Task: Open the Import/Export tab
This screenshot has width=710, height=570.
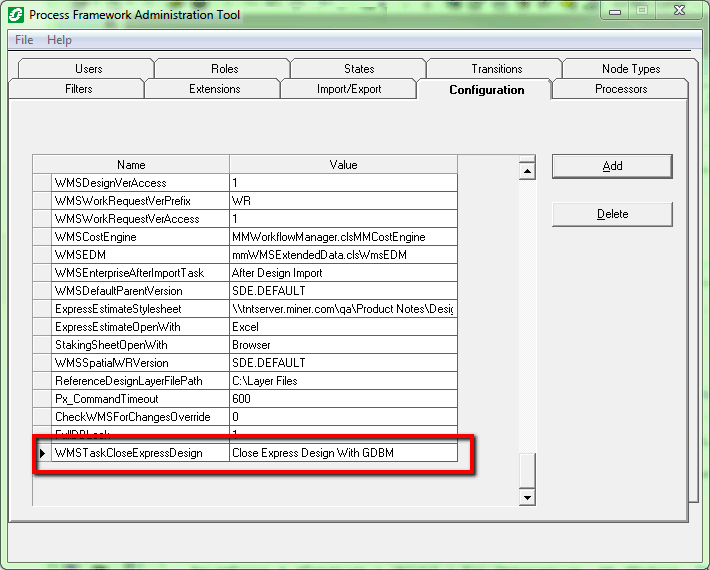Action: [x=350, y=89]
